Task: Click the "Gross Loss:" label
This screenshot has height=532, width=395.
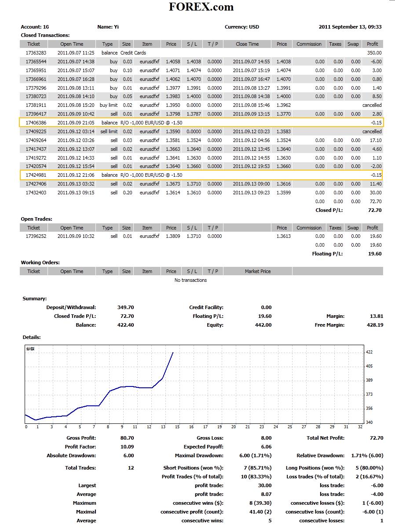Action: point(210,438)
